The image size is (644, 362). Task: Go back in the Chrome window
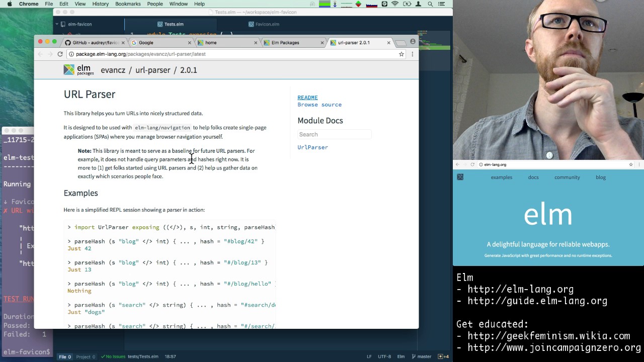click(x=40, y=54)
